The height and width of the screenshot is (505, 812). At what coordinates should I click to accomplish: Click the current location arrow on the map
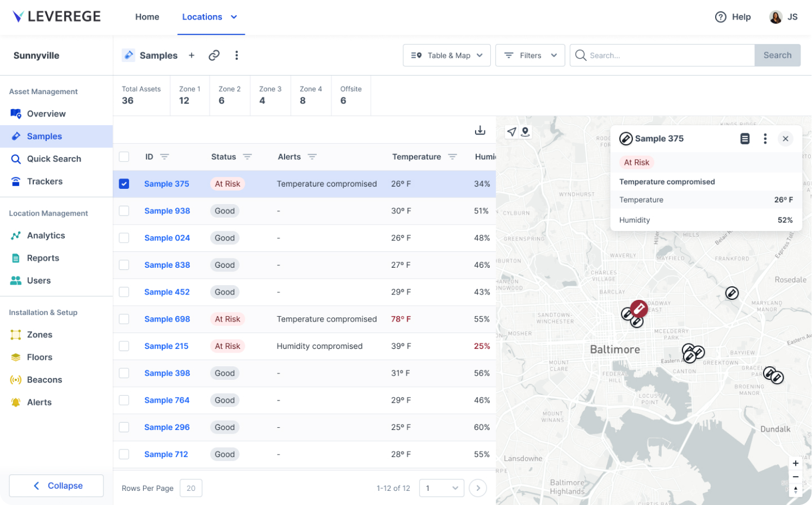(510, 131)
